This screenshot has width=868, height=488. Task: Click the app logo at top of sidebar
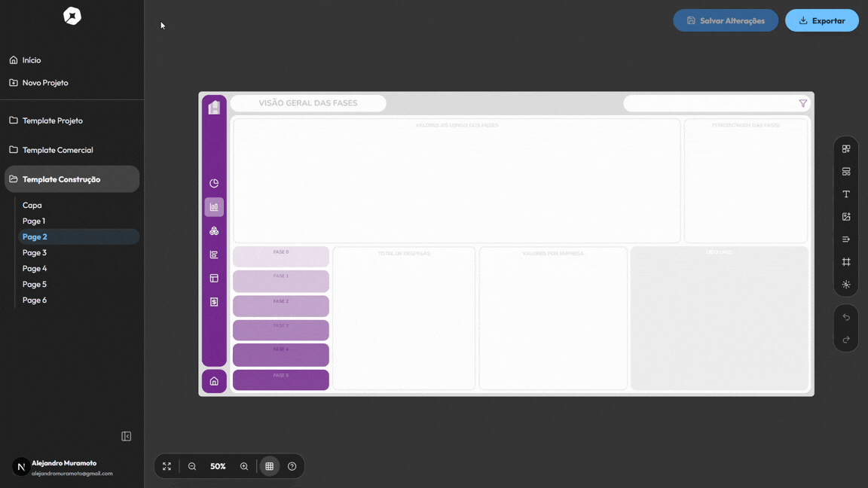pos(72,16)
